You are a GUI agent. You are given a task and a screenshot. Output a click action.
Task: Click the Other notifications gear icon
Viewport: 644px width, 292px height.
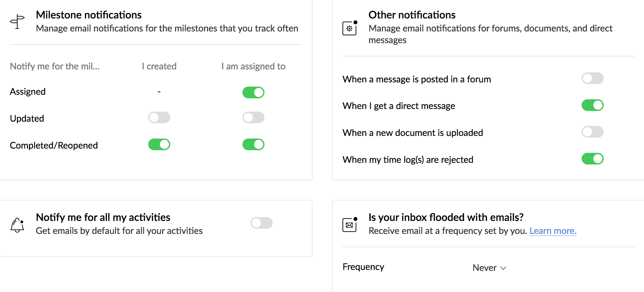(x=350, y=28)
